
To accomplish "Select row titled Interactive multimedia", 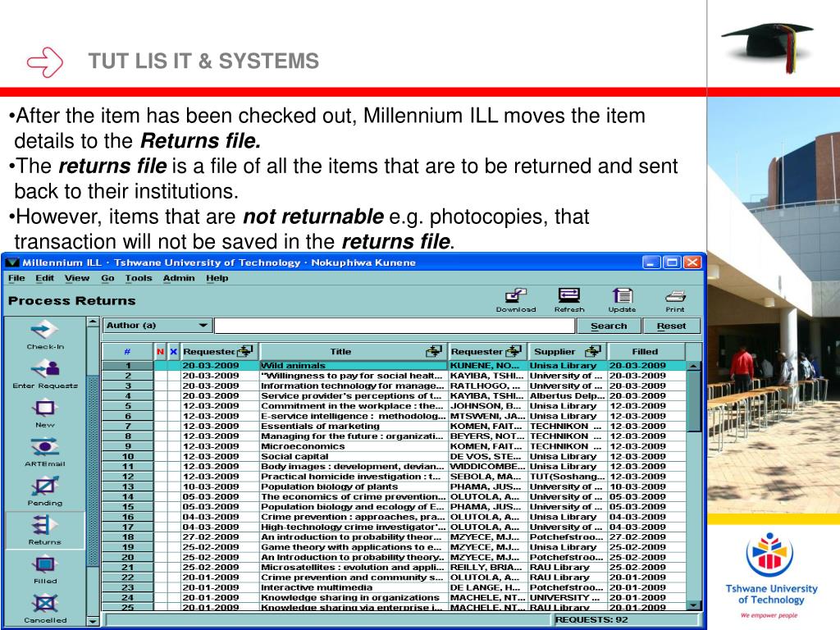I will (395, 587).
